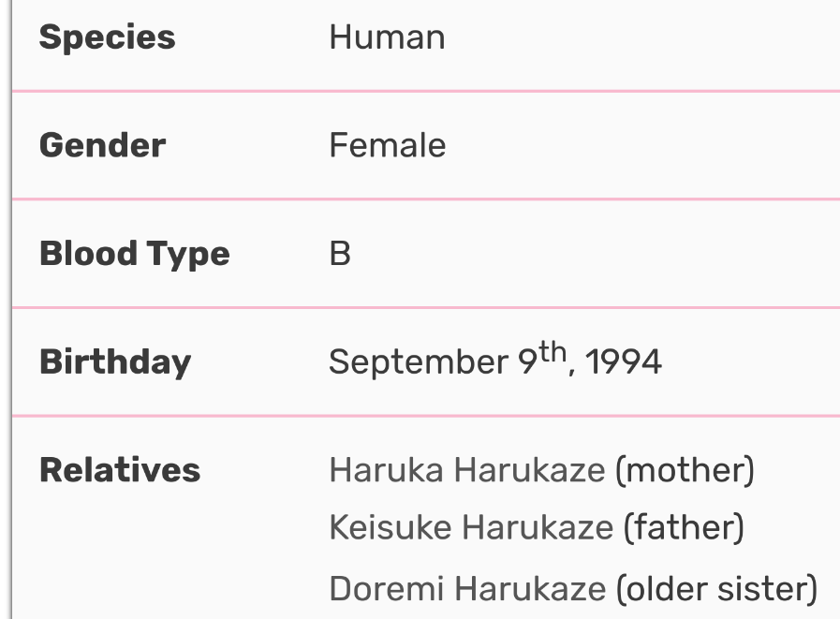Select the year 1994

622,362
